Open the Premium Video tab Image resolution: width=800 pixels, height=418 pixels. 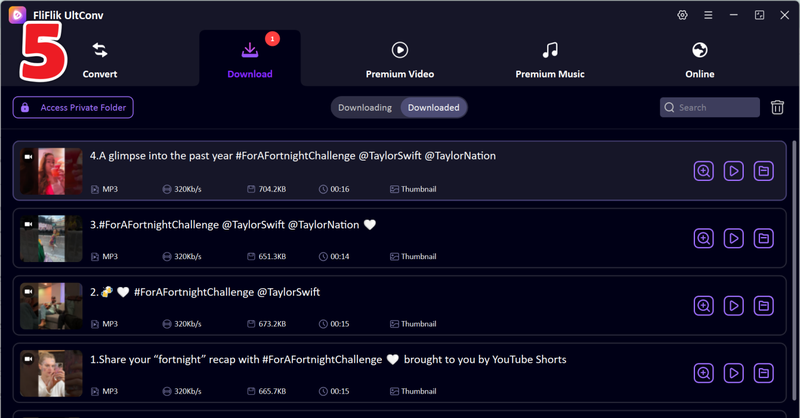click(399, 60)
